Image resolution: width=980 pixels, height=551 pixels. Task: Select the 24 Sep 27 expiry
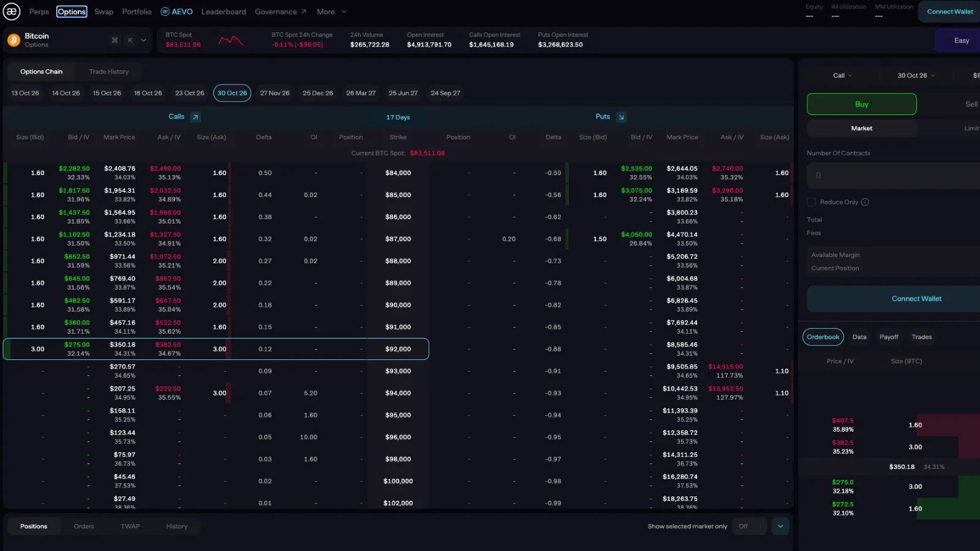(445, 93)
